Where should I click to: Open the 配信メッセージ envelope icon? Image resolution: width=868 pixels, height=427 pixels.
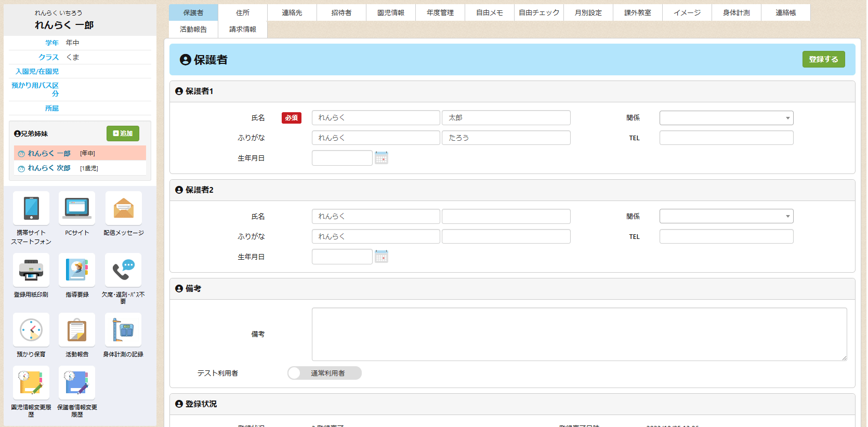coord(123,209)
